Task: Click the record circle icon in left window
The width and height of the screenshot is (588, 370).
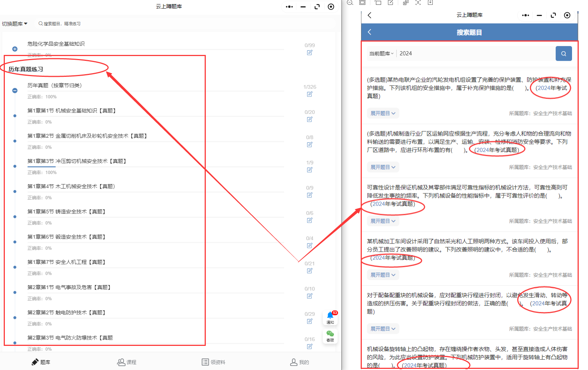Action: click(x=331, y=7)
